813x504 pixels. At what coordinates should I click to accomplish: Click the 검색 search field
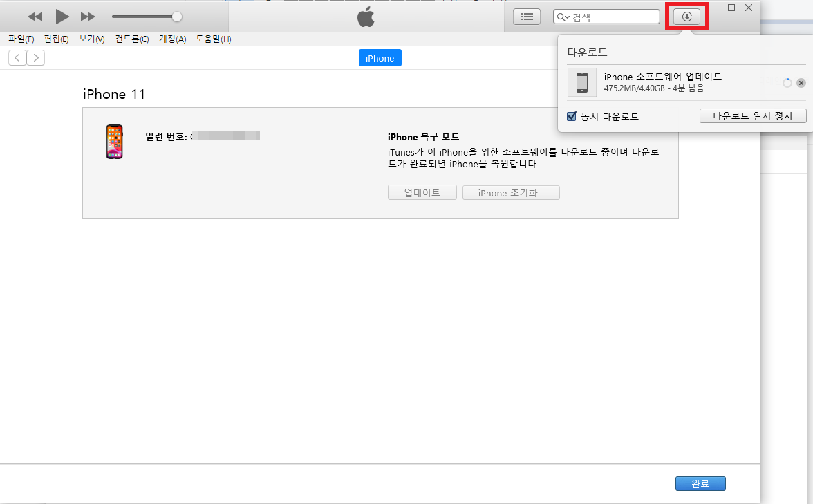pos(606,17)
